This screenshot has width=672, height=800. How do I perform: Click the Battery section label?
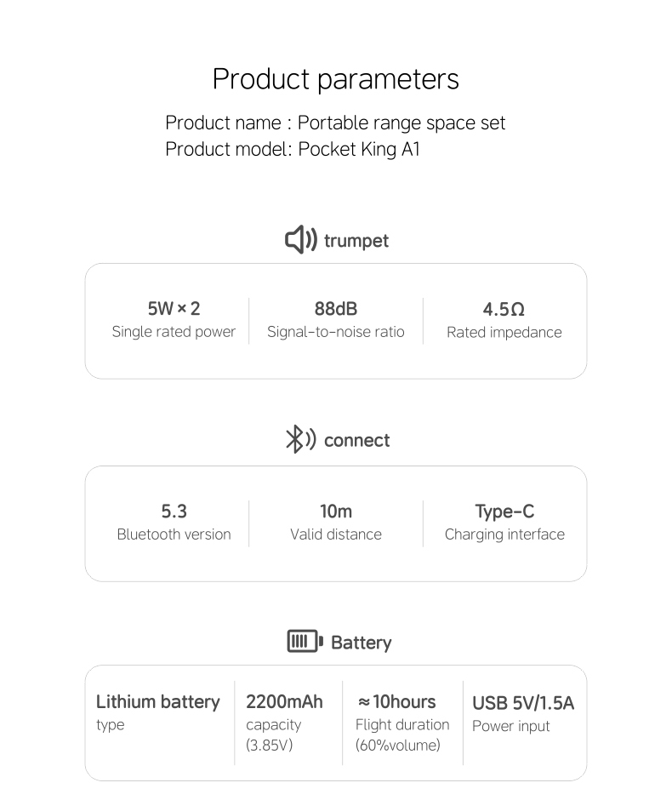(x=361, y=643)
